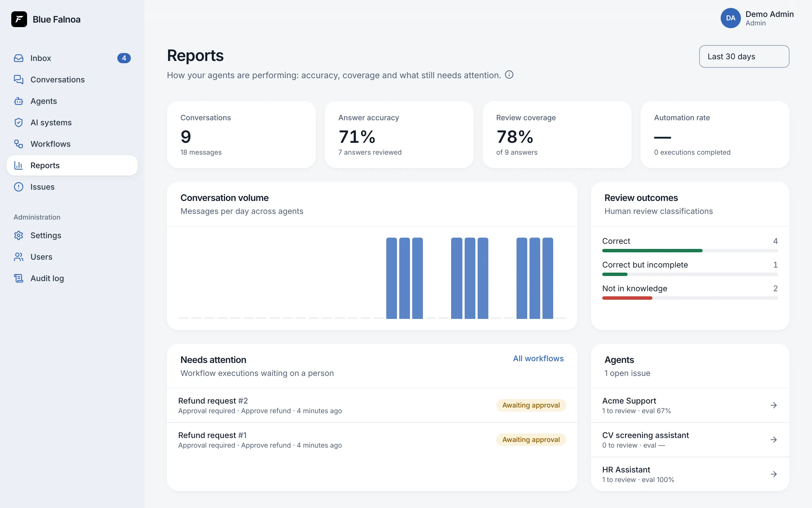Click the info icon beside Reports description
812x508 pixels.
pos(509,75)
